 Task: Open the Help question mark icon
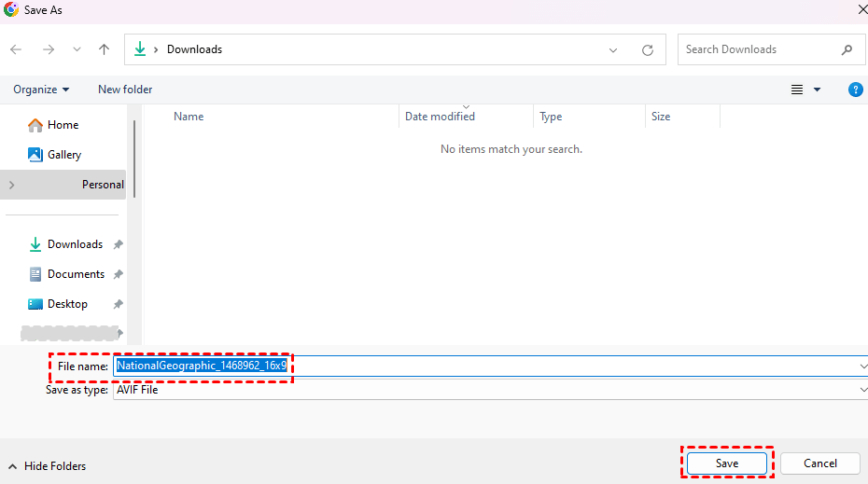point(855,90)
